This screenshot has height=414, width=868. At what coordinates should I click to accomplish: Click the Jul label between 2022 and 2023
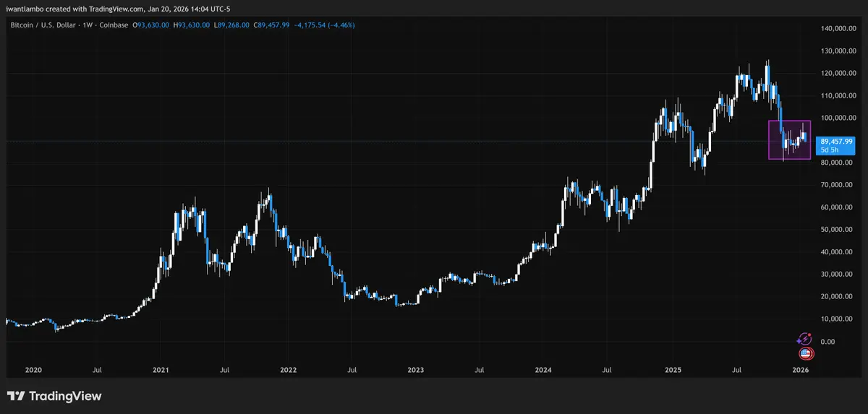pos(352,370)
